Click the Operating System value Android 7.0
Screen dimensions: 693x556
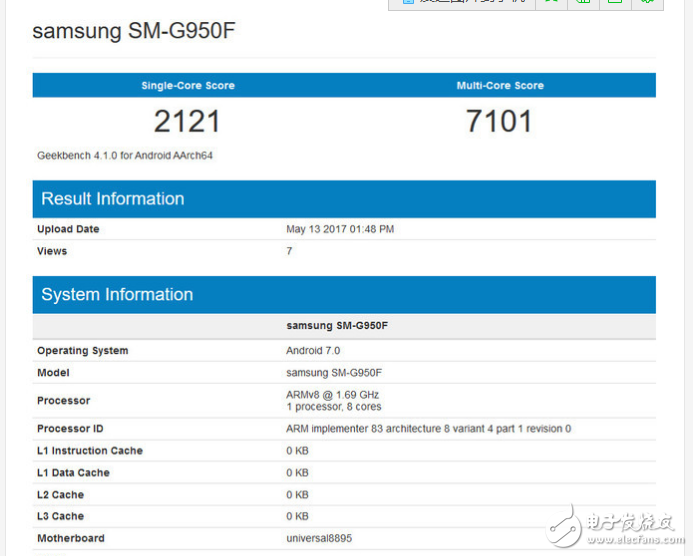click(313, 351)
